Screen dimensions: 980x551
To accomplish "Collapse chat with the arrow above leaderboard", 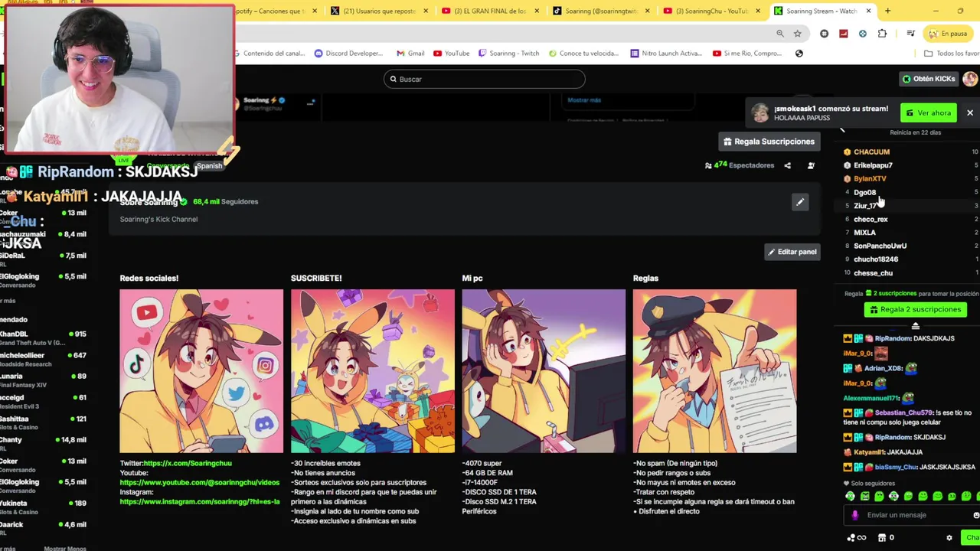I will [842, 130].
